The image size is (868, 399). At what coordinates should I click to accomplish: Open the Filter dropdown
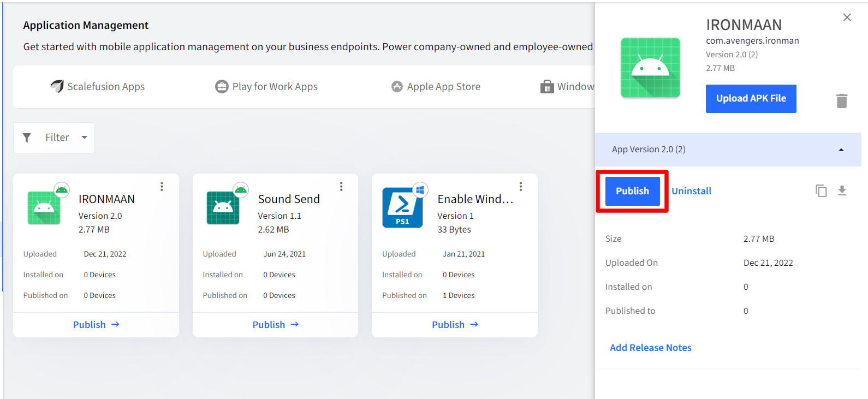point(54,138)
